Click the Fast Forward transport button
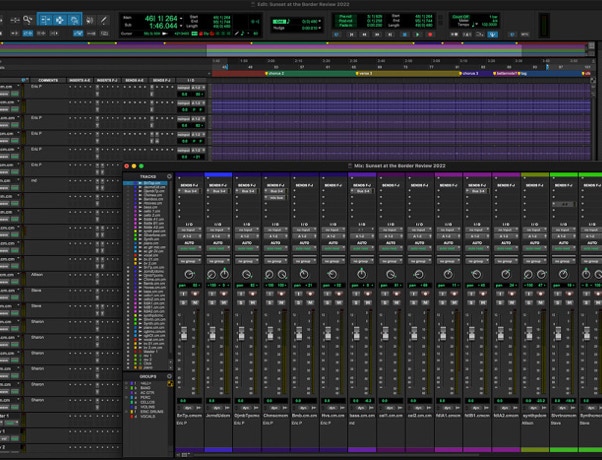The image size is (602, 460). coord(377,34)
